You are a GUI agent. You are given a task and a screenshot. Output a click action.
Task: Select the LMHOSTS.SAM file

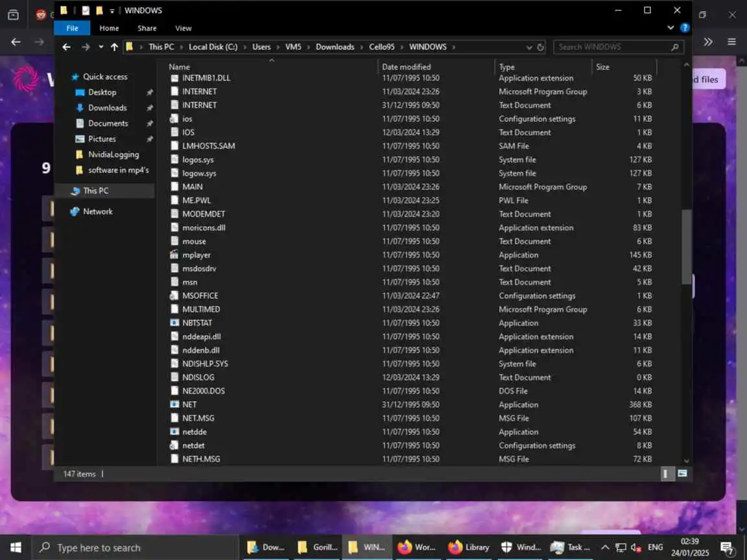tap(208, 146)
